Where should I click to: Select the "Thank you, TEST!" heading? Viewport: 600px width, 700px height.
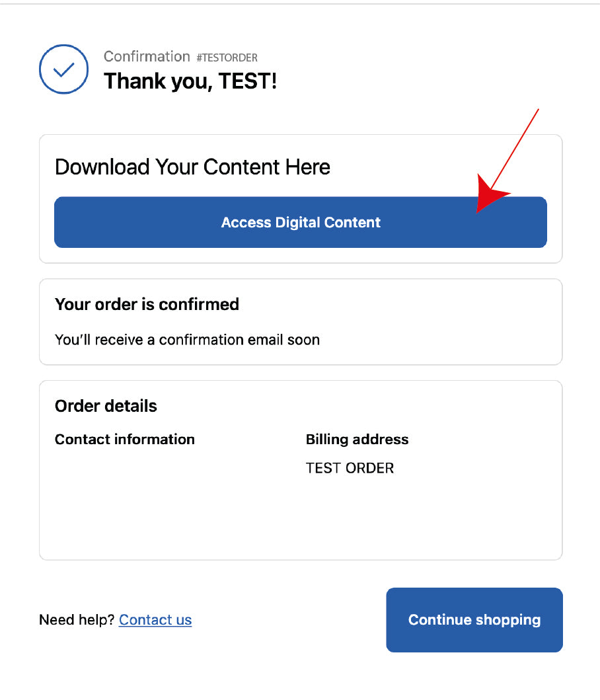190,81
